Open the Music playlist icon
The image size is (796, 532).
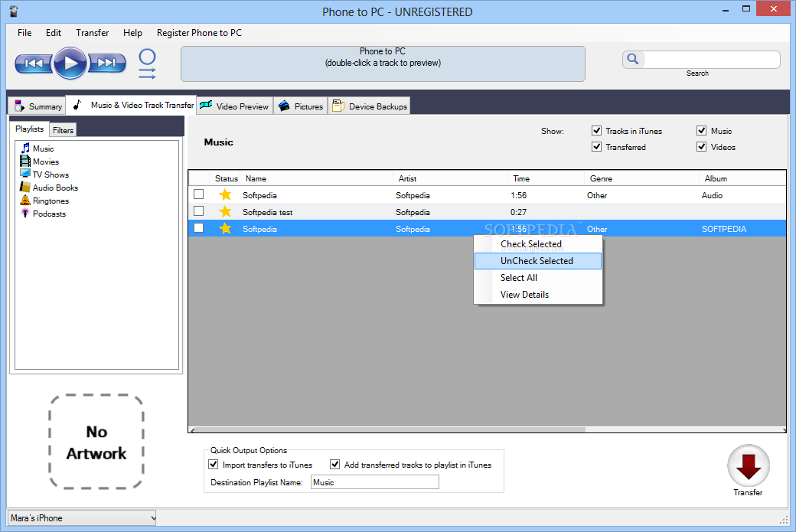click(x=24, y=149)
